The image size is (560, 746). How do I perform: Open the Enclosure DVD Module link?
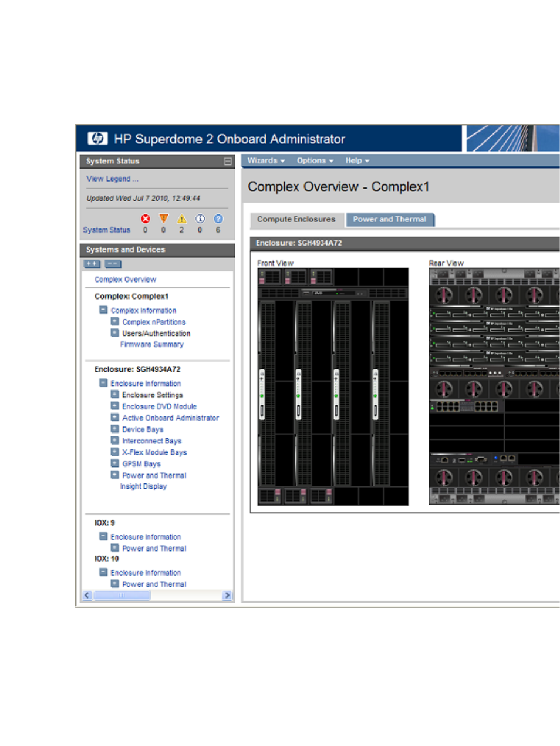(x=159, y=406)
